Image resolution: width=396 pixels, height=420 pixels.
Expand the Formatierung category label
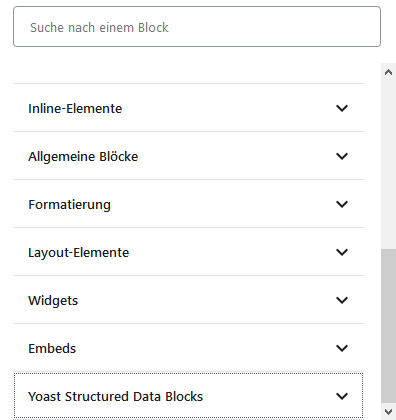tap(69, 204)
